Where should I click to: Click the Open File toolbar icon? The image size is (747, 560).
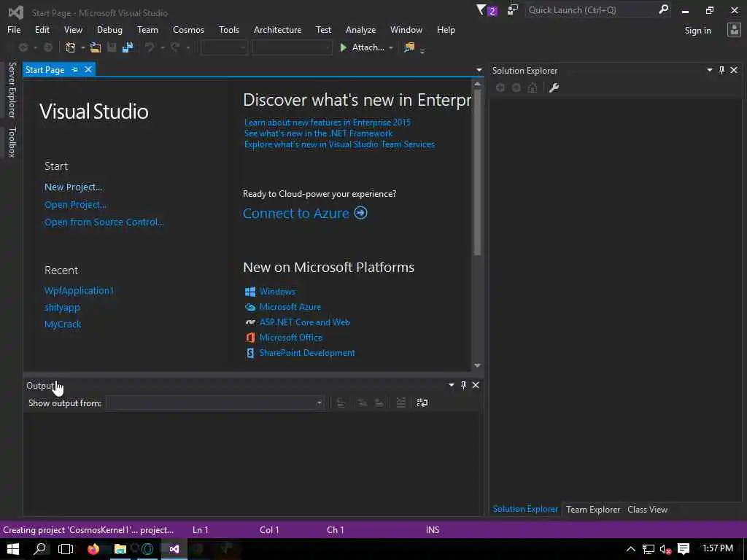[x=96, y=47]
